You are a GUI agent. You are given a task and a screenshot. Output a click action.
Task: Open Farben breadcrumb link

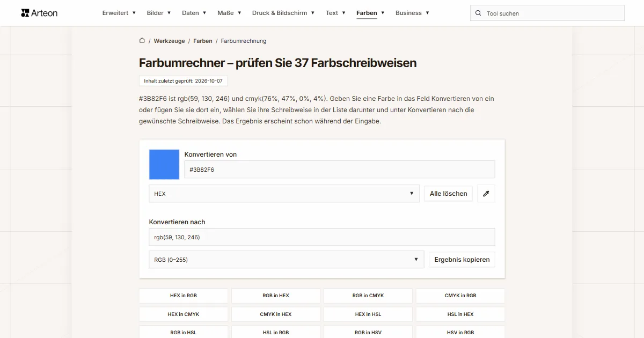pos(203,41)
